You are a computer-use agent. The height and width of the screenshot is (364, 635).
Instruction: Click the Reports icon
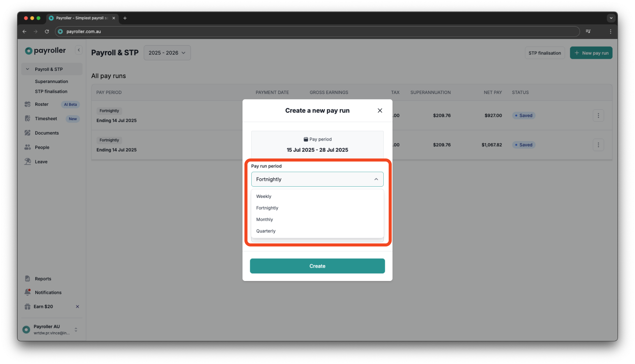28,278
